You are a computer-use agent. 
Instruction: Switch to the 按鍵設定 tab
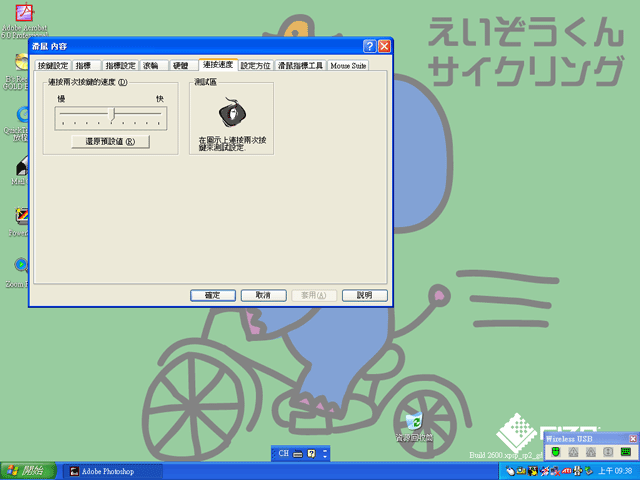(53, 66)
